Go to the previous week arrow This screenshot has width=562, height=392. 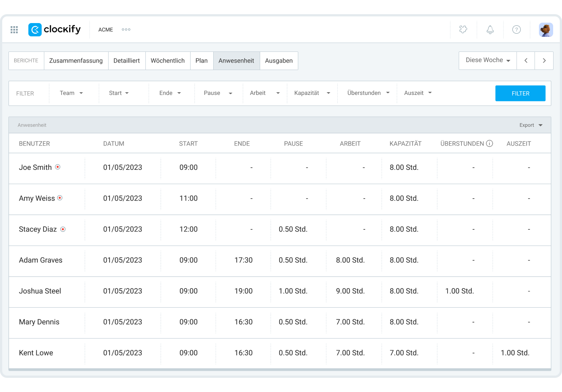[x=526, y=61]
